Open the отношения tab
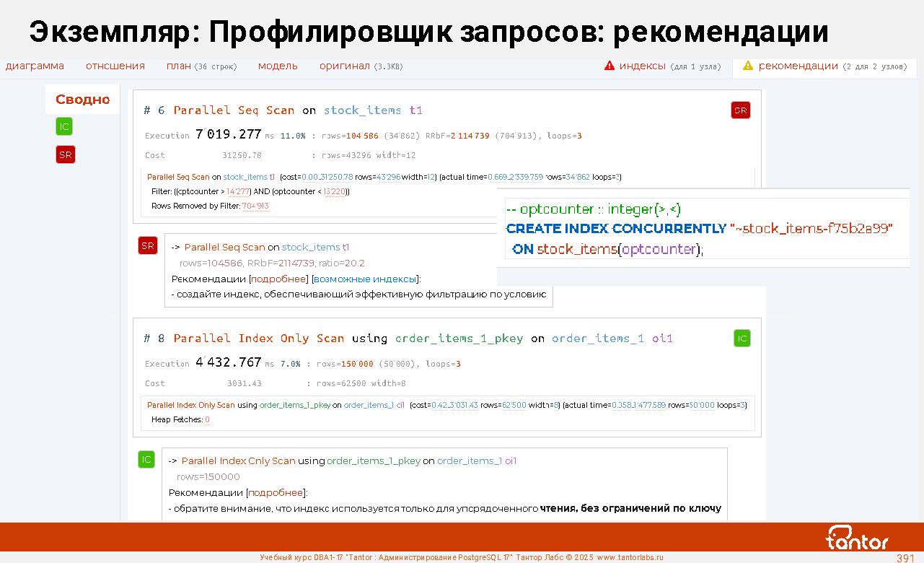 115,66
